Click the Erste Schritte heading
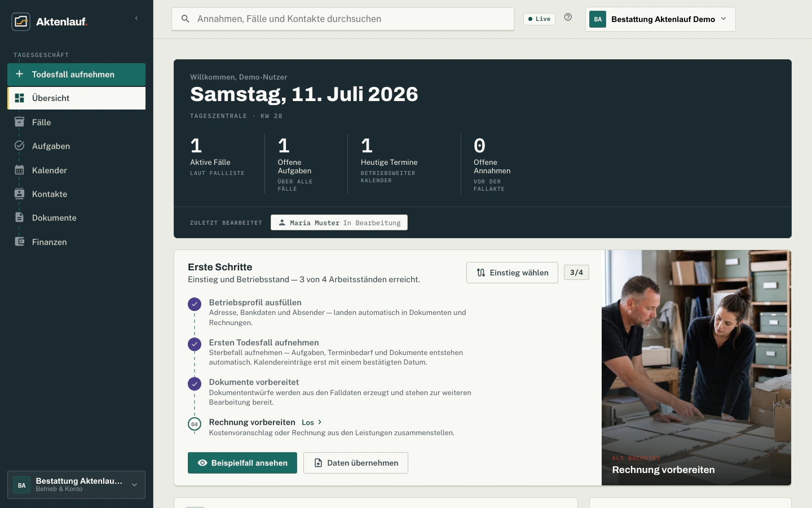 pyautogui.click(x=220, y=267)
